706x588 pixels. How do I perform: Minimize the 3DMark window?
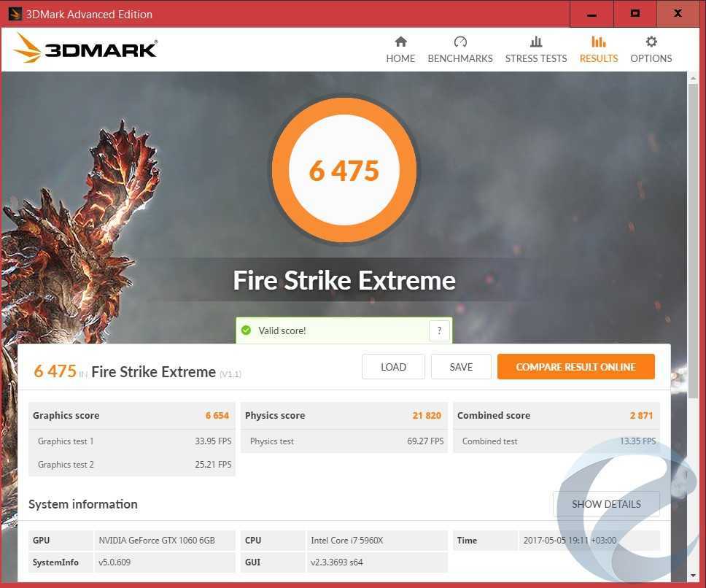(592, 14)
